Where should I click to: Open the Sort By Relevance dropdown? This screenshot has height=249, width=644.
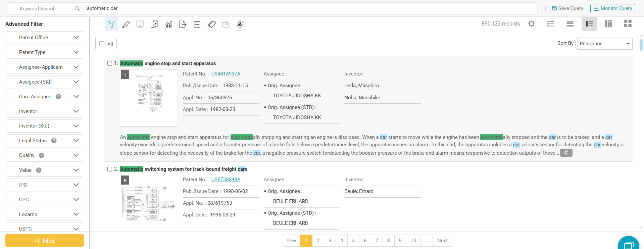604,44
